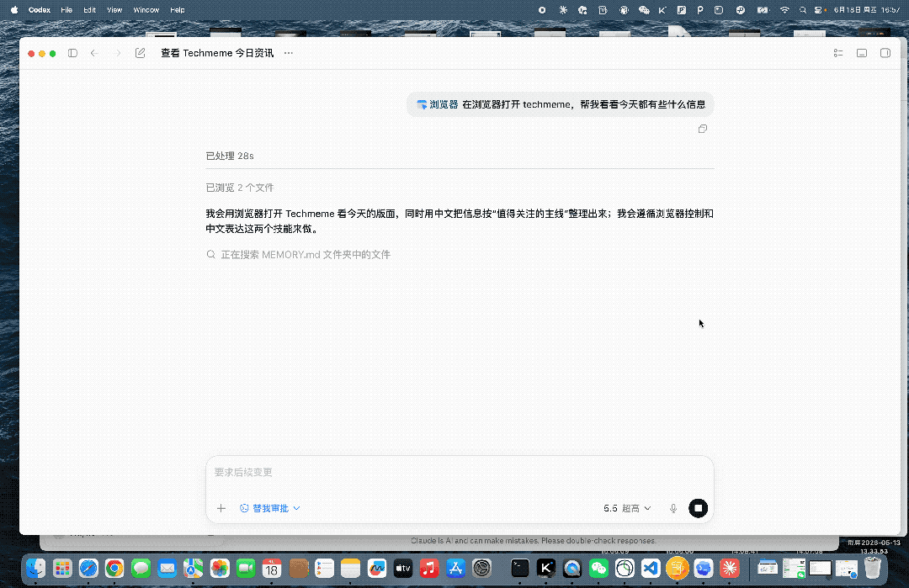Screen dimensions: 909x588
Task: Open the Codex app menu
Action: [x=40, y=10]
